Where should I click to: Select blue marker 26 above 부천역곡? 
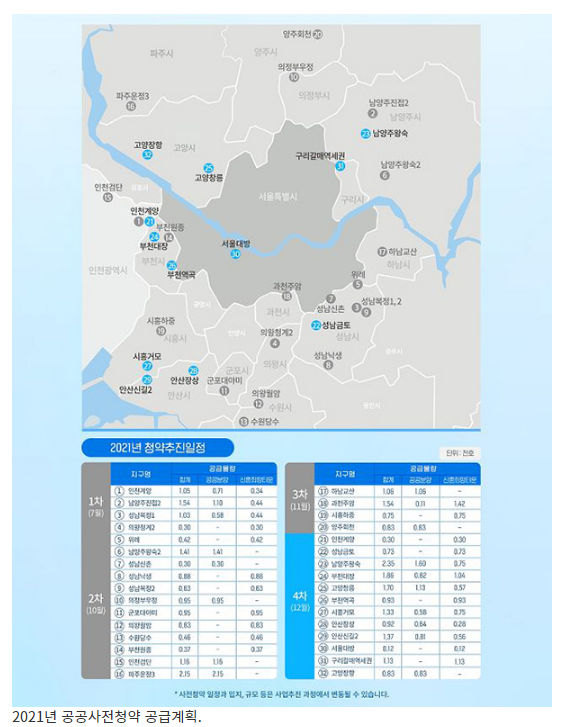[172, 265]
